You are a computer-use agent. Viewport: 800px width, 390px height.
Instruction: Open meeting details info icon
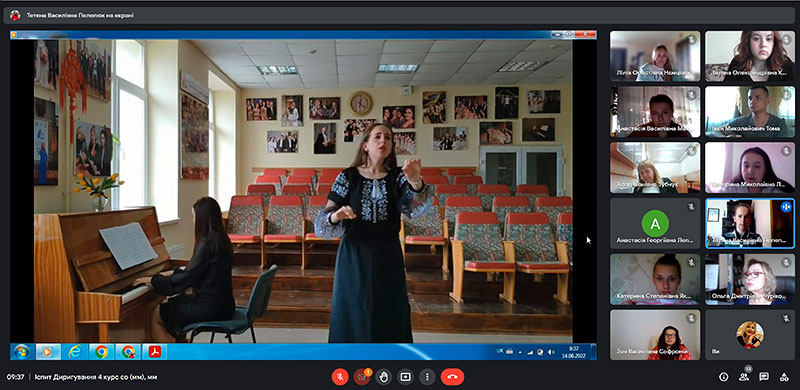723,377
